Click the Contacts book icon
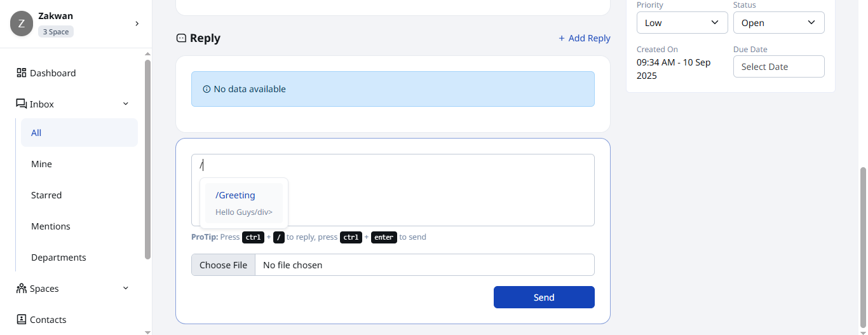This screenshot has height=335, width=868. (22, 320)
